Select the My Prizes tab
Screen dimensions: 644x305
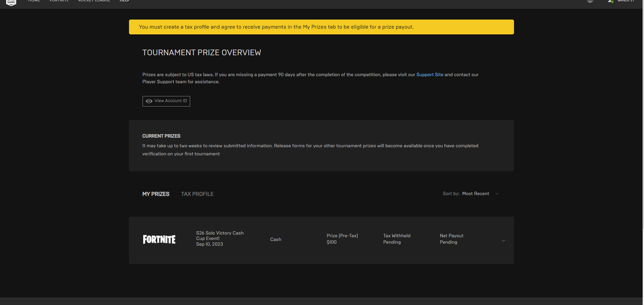(156, 194)
